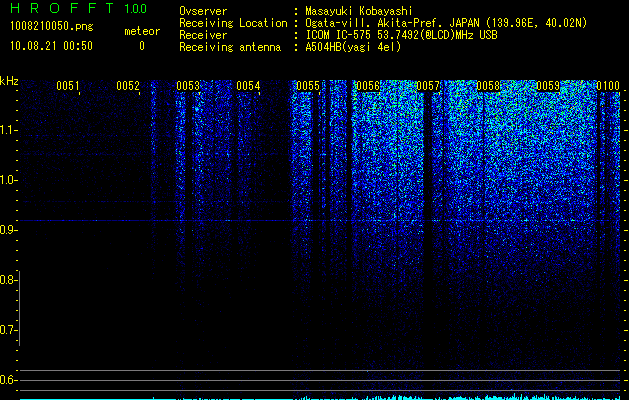Click the 0051 time marker

click(67, 86)
